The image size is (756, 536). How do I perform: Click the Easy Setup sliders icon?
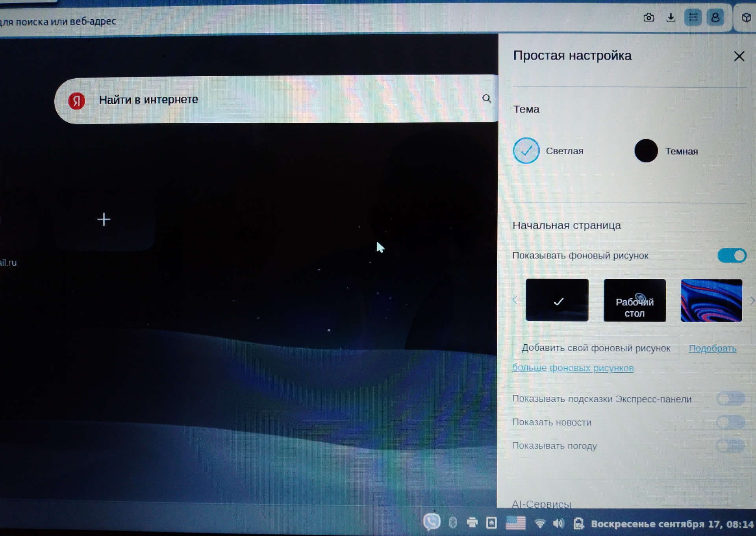pos(693,18)
